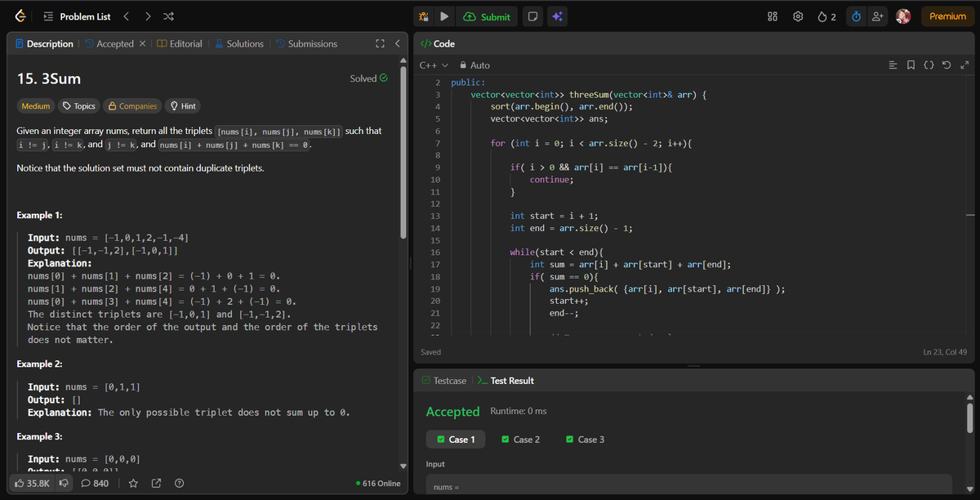This screenshot has height=500, width=980.
Task: Click code line with sort(arr.begin(), arr.end())
Action: 561,107
